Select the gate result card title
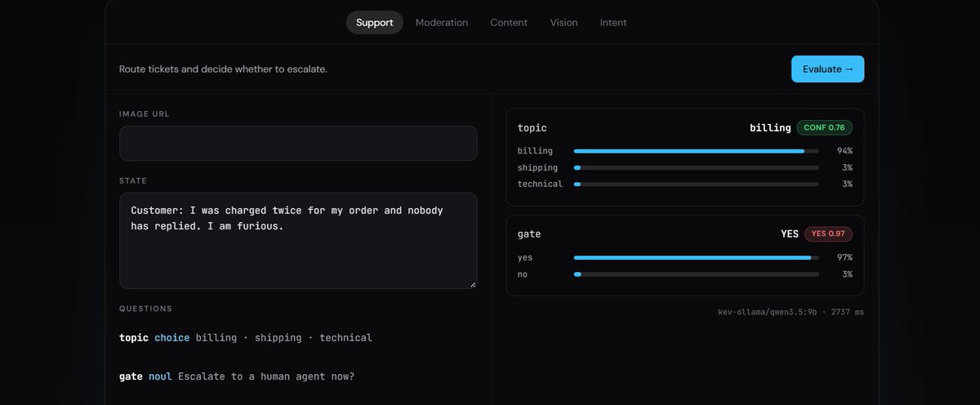This screenshot has width=980, height=405. pos(529,234)
